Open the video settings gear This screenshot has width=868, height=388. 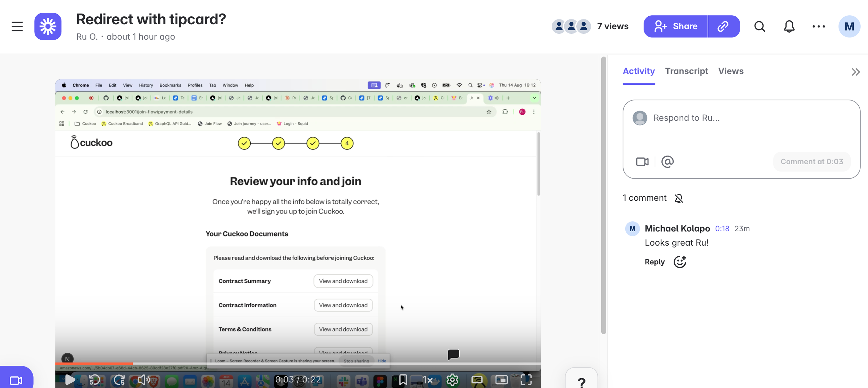452,380
